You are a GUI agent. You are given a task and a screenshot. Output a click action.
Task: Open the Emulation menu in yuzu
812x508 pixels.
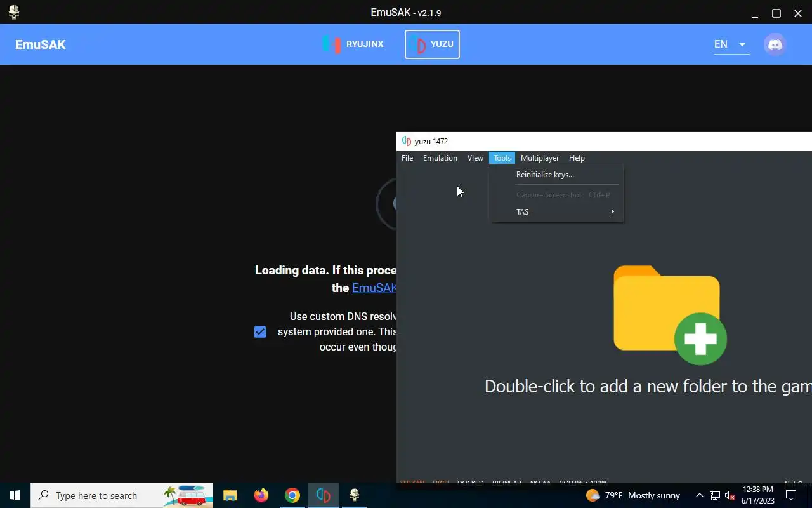(440, 158)
